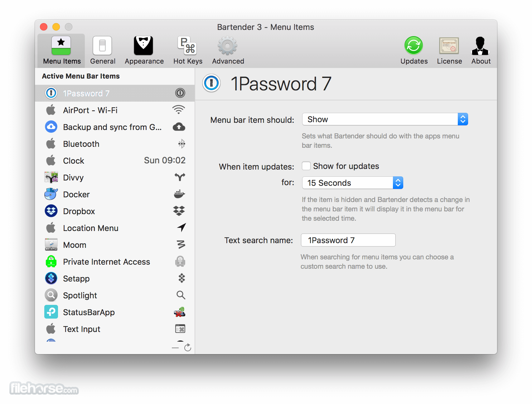Click the minus button below the item list
The width and height of the screenshot is (532, 404).
pos(175,348)
